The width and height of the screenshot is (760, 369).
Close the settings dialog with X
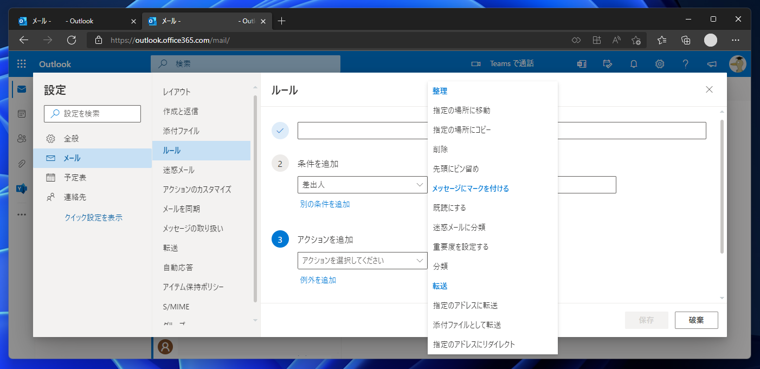pyautogui.click(x=709, y=89)
